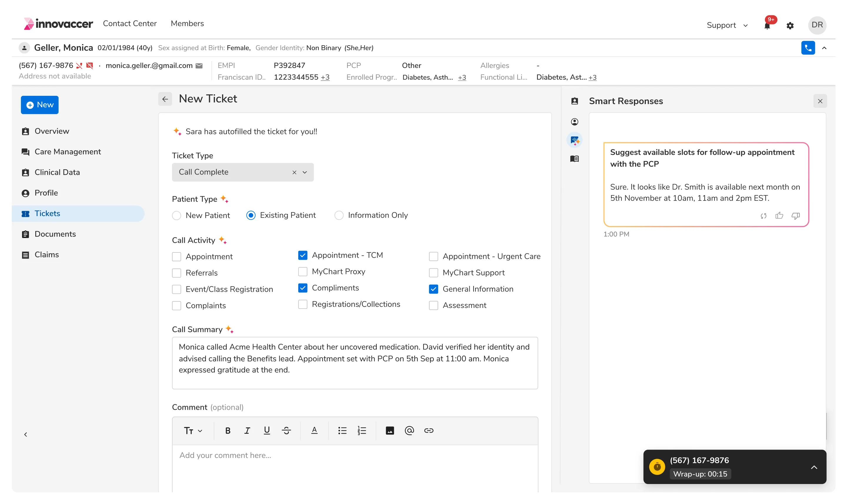This screenshot has height=504, width=847.
Task: Select the Information Only radio button
Action: (339, 216)
